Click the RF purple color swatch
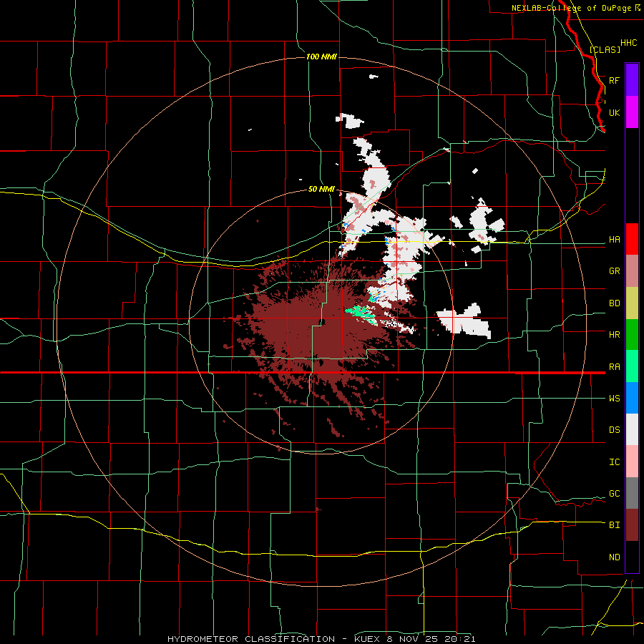 (x=632, y=80)
